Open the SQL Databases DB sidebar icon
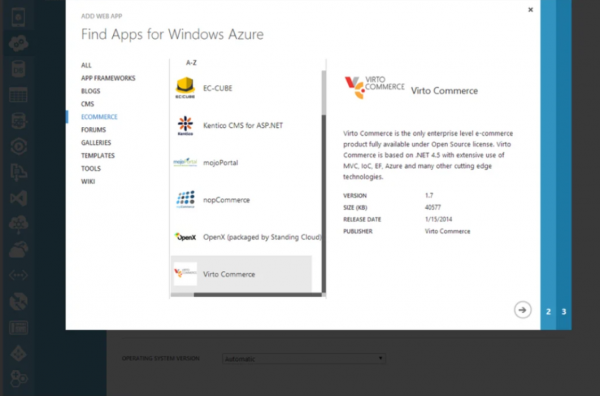Image resolution: width=600 pixels, height=396 pixels. pos(18,69)
